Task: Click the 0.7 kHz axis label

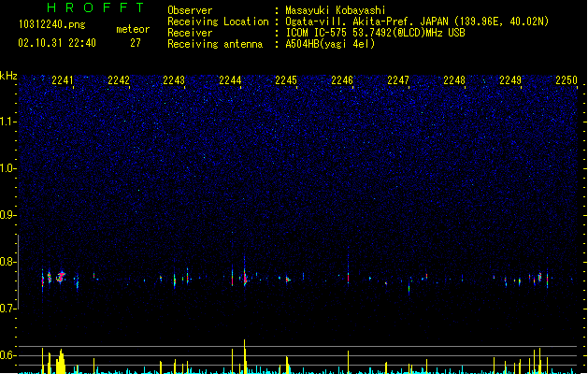Action: [8, 309]
